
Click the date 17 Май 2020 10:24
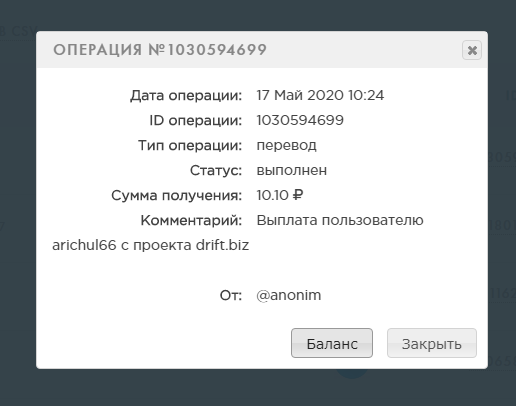[320, 95]
